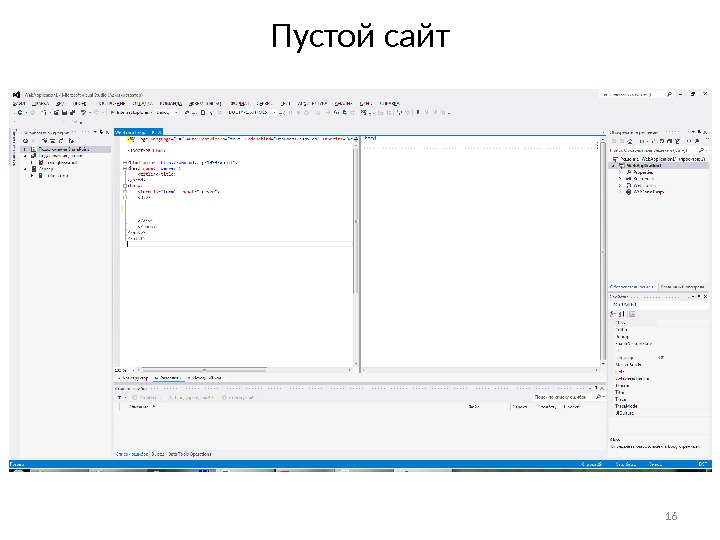Viewport: 720px width, 540px height.
Task: Click the Готово status bar text
Action: (x=17, y=465)
